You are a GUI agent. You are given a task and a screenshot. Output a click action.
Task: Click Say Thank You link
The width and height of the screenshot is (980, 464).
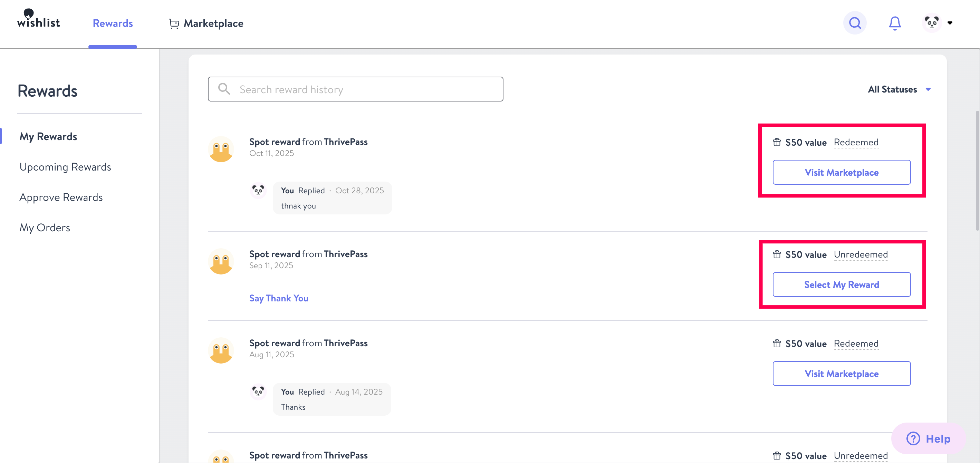pos(278,299)
